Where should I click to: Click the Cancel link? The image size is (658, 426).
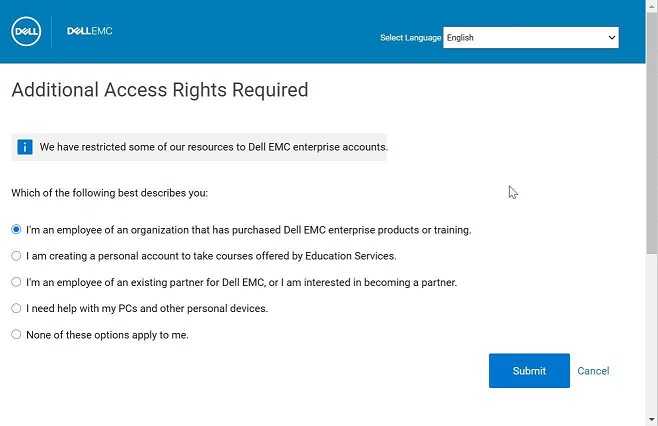(x=593, y=371)
